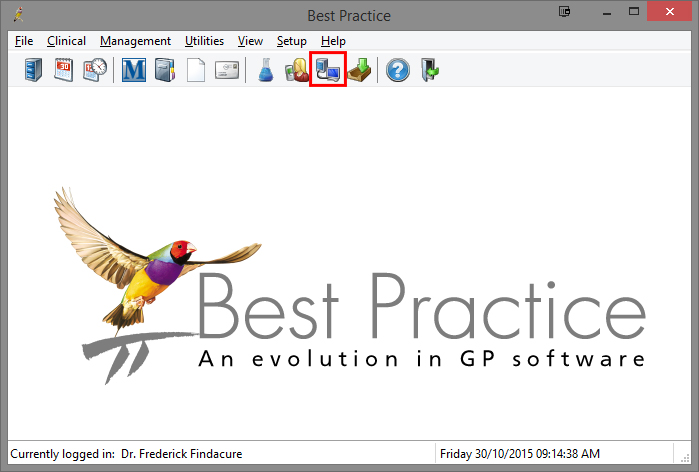
Task: Open the Utilities menu
Action: point(205,41)
